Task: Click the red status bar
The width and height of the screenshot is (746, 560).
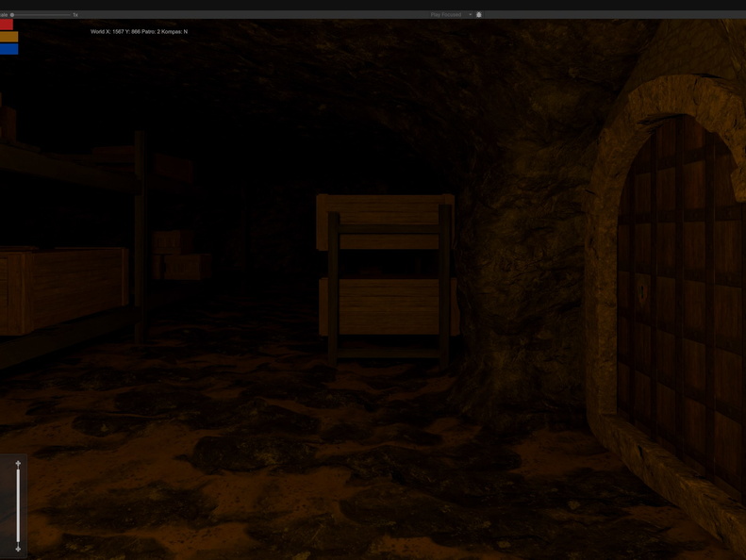Action: (x=7, y=25)
